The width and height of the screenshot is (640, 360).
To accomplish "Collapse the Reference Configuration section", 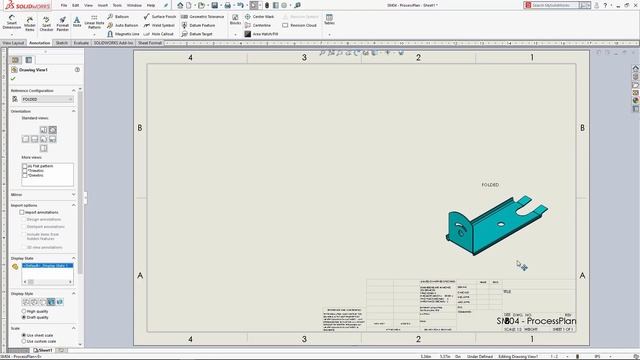I will point(73,91).
